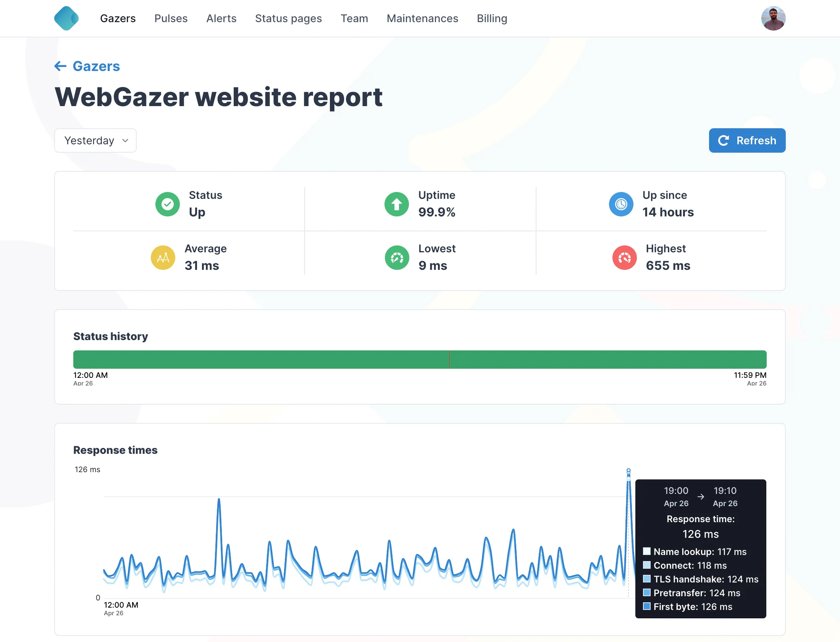Toggle the First byte legend square
Screen dimensions: 840x642
[647, 606]
